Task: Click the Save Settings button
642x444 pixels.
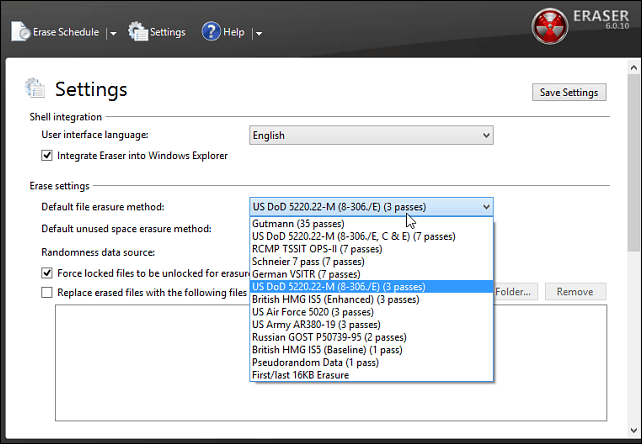Action: pyautogui.click(x=569, y=93)
